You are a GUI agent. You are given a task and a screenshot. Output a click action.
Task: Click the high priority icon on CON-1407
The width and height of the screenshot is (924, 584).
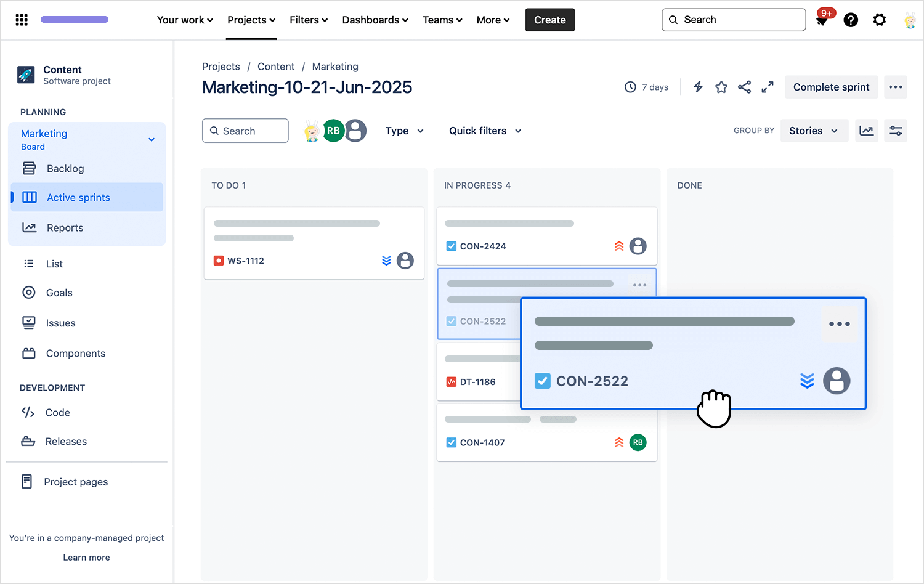point(619,442)
